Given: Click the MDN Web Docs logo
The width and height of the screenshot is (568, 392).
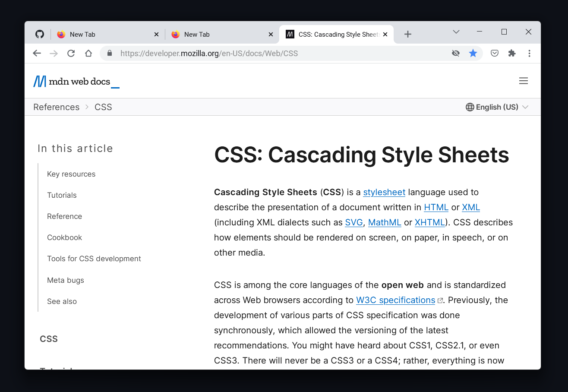Looking at the screenshot, I should click(76, 81).
